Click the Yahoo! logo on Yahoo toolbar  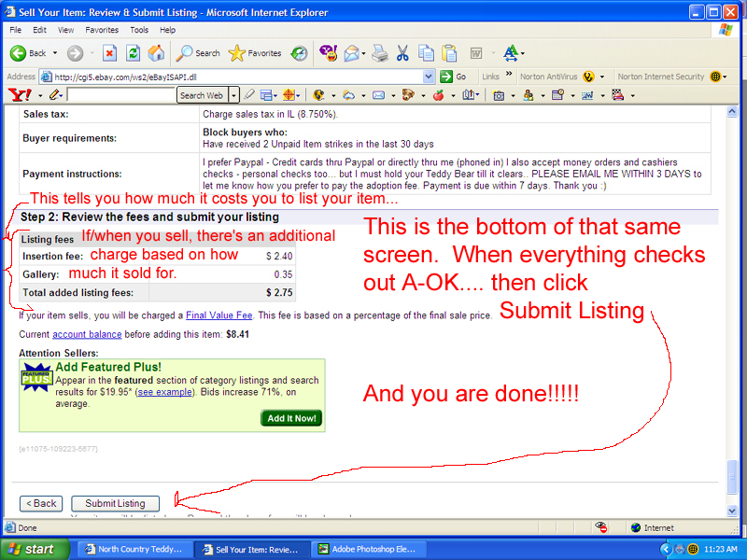tap(18, 95)
